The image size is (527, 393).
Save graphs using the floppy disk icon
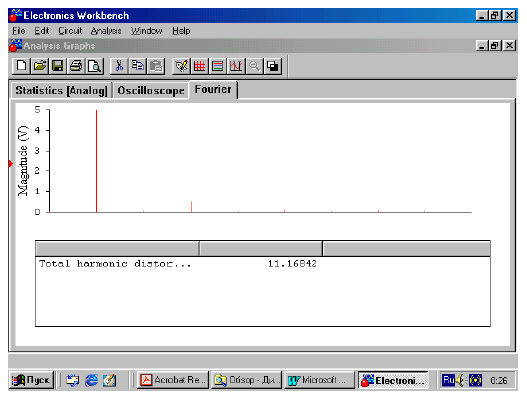58,66
